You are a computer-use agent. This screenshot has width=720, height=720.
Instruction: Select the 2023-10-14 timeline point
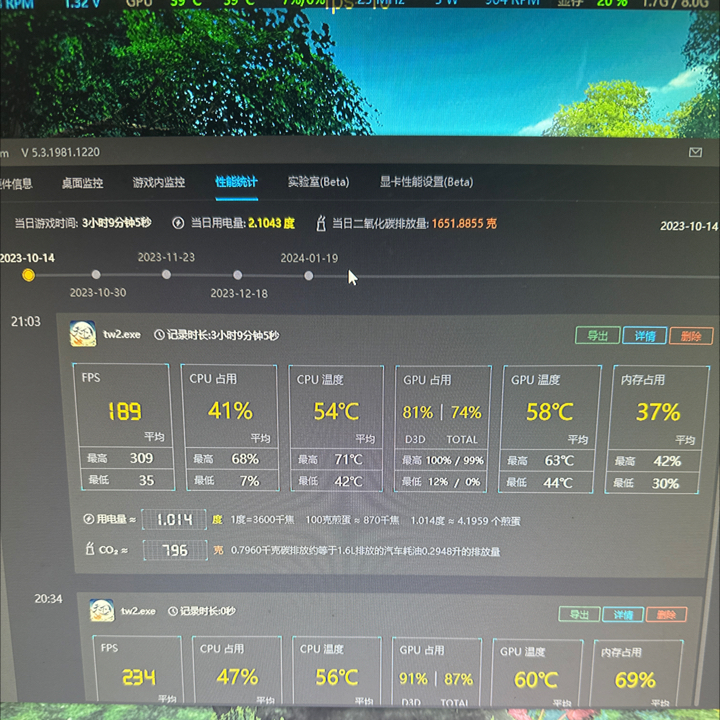pos(28,275)
